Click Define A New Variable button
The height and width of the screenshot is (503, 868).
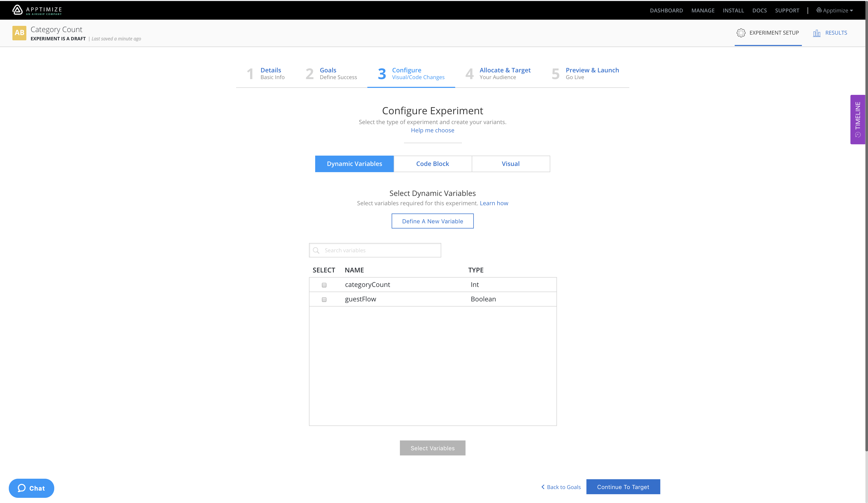tap(432, 221)
